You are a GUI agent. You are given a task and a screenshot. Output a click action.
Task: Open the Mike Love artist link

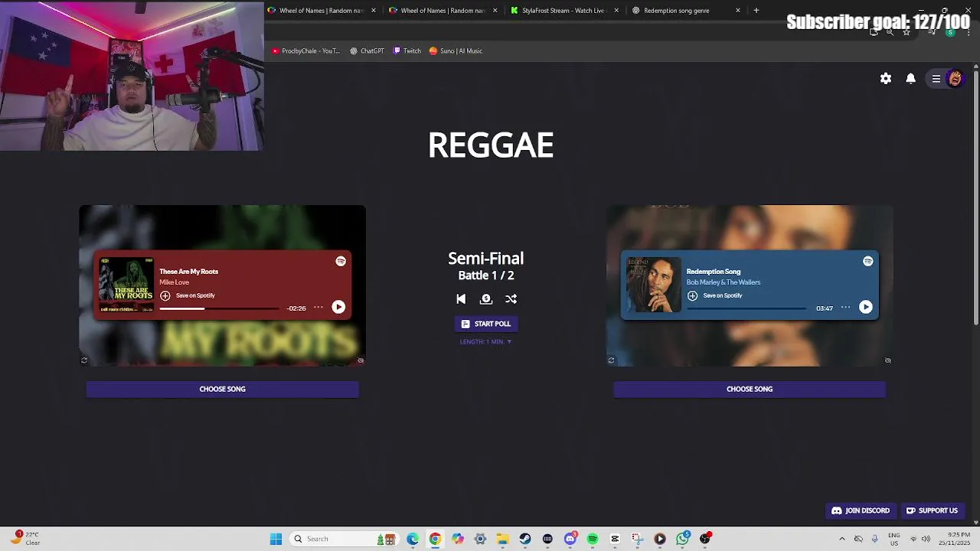coord(174,282)
